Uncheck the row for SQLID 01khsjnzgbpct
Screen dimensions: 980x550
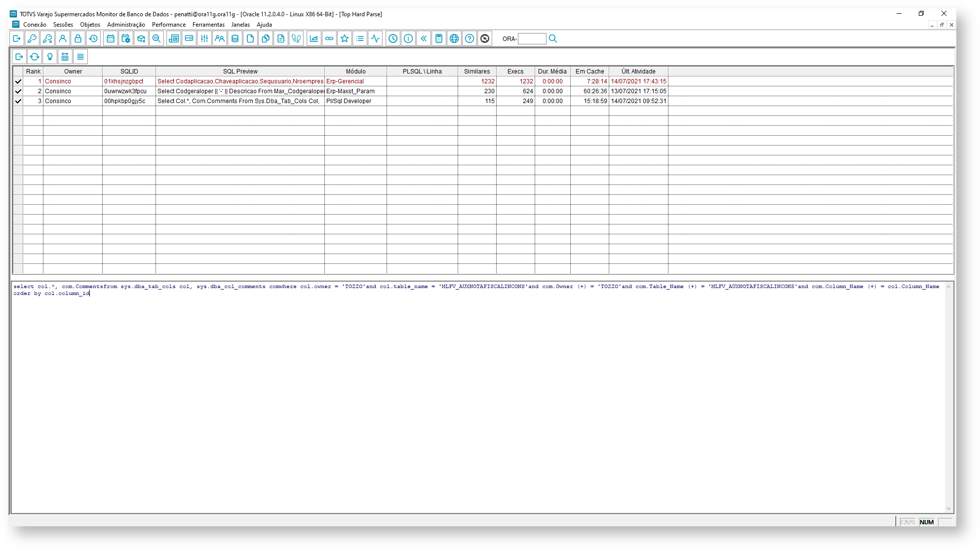click(18, 81)
